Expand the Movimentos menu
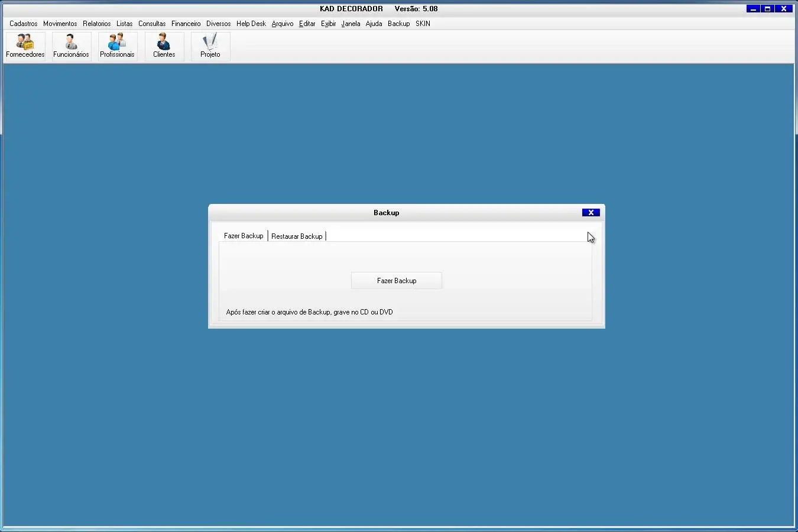798x532 pixels. [x=60, y=24]
